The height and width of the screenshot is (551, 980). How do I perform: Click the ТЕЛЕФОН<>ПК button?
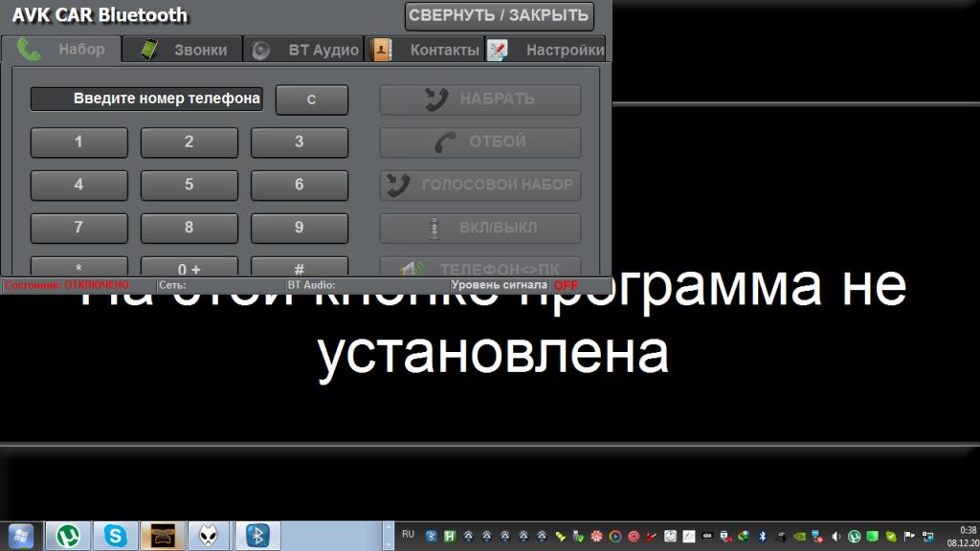(x=480, y=267)
